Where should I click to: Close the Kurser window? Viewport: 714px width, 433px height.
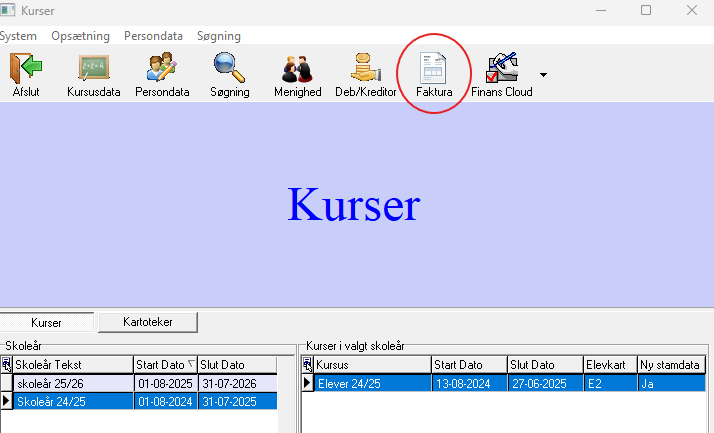(x=692, y=10)
